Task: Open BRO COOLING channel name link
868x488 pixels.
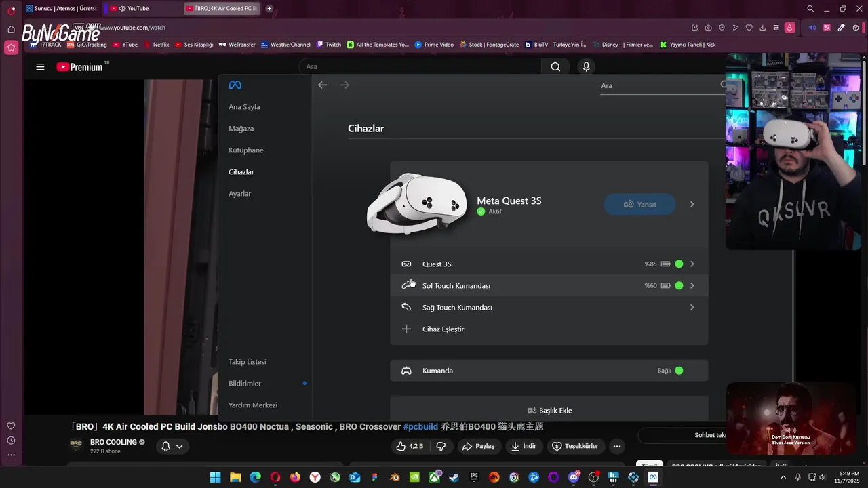Action: pyautogui.click(x=113, y=442)
